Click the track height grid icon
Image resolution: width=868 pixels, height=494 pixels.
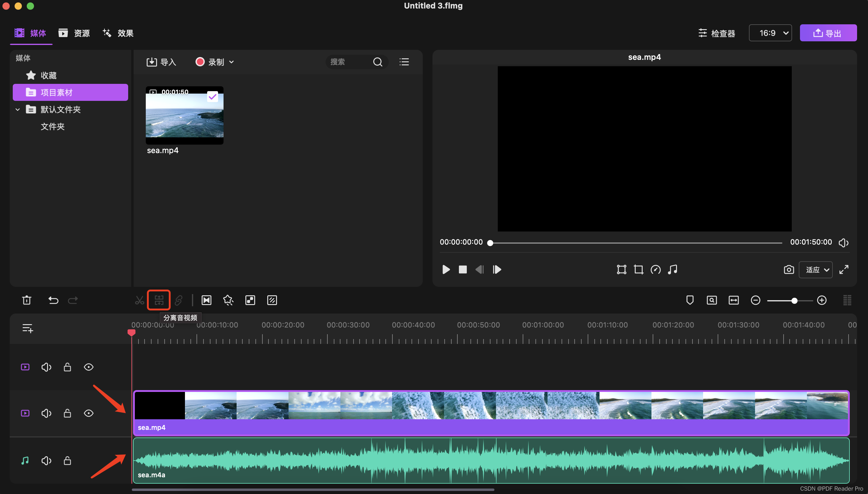[847, 300]
